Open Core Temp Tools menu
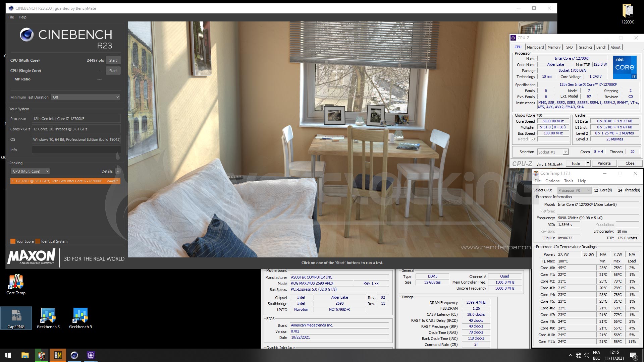The height and width of the screenshot is (362, 644). (x=569, y=181)
